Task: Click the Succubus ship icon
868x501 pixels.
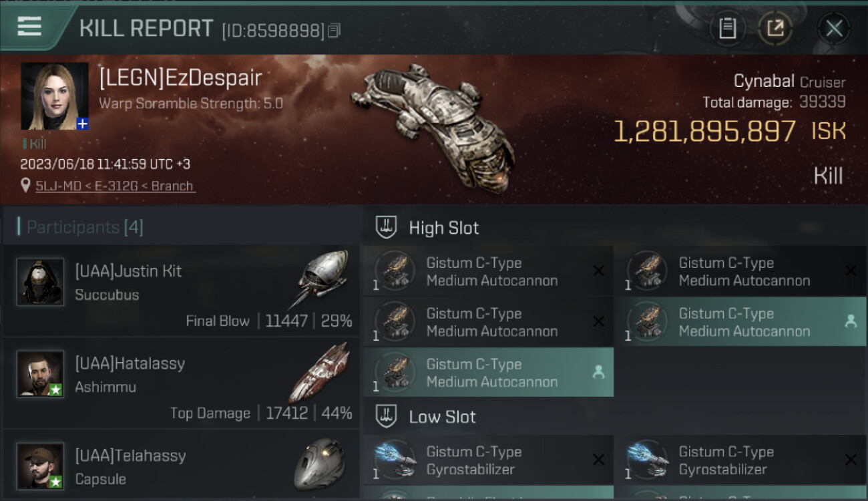Action: pyautogui.click(x=322, y=279)
